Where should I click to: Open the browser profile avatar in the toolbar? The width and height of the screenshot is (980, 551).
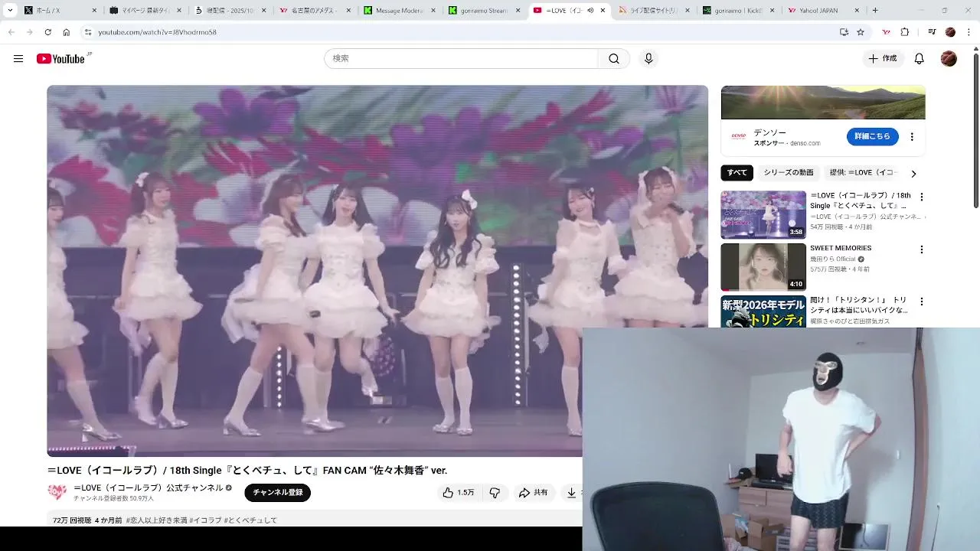pos(950,32)
